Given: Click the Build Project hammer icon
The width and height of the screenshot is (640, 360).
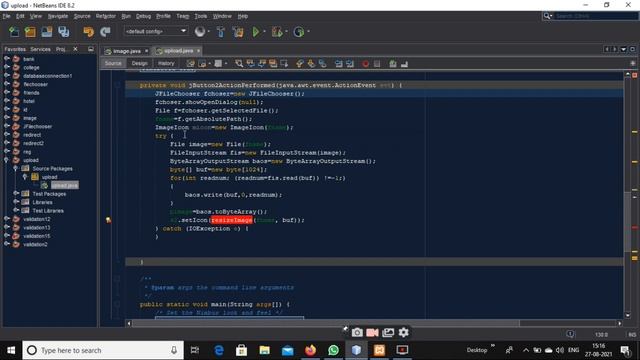Looking at the screenshot, I should click(221, 31).
